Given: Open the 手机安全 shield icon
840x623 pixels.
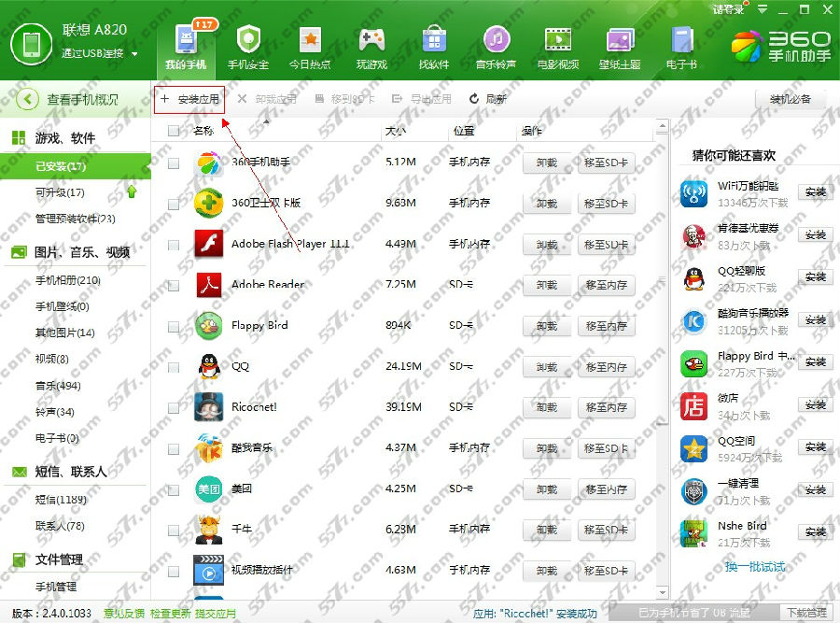Looking at the screenshot, I should pos(248,39).
